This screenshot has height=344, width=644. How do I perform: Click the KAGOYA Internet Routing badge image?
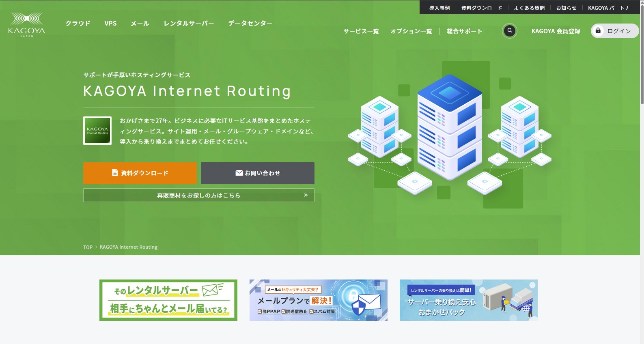point(97,131)
